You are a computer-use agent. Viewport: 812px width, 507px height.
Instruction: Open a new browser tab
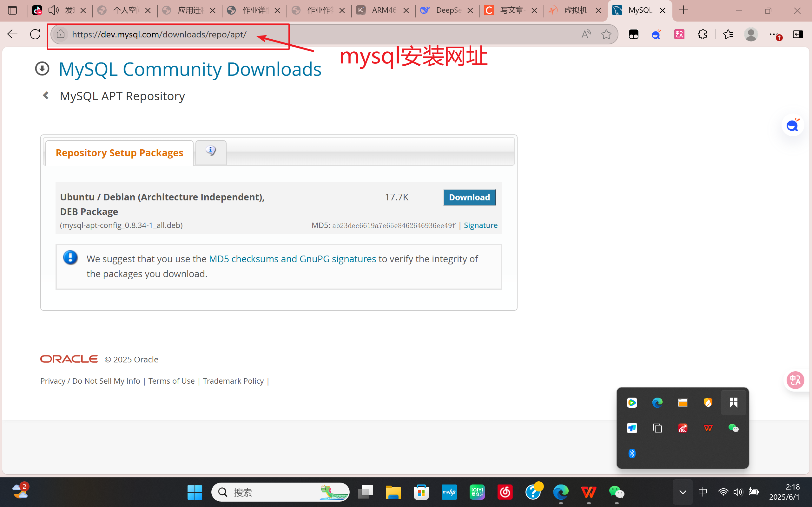tap(683, 10)
